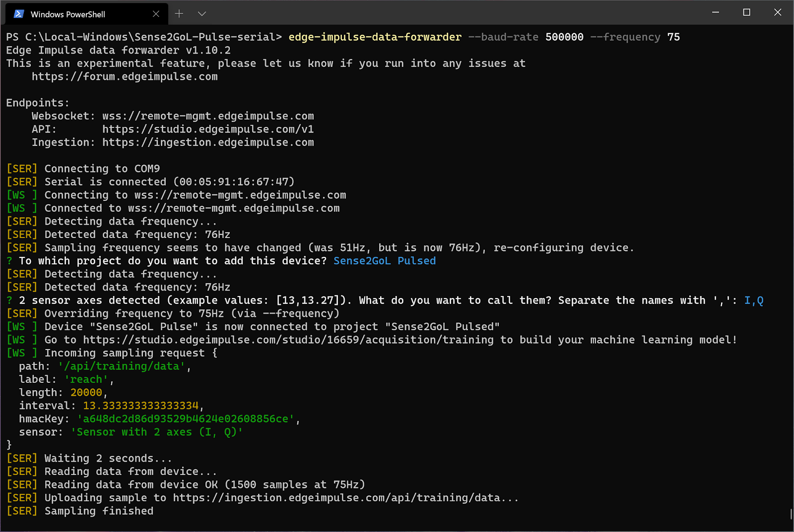Click the --frequency argument in command
The image size is (794, 532).
(x=625, y=37)
